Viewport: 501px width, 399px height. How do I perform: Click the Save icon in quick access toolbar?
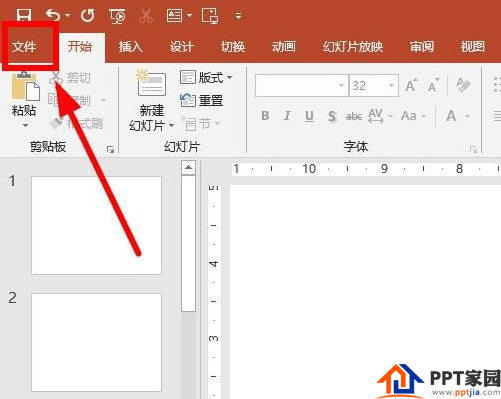pos(24,14)
